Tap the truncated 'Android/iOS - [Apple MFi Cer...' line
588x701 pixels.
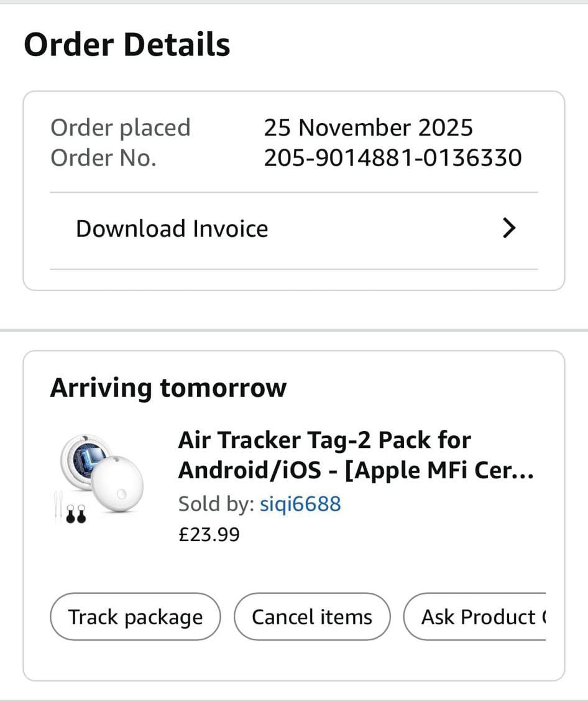(x=356, y=471)
